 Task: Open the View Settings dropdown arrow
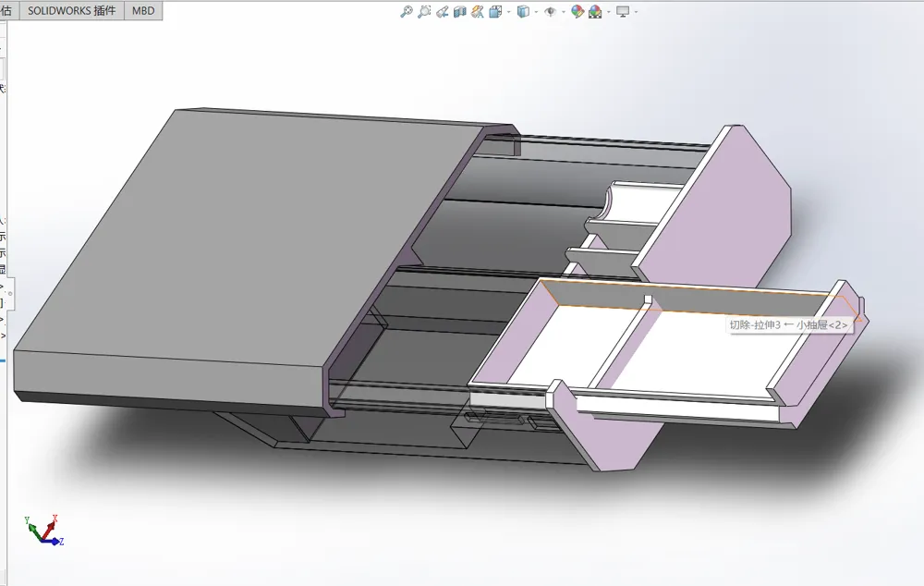[636, 12]
